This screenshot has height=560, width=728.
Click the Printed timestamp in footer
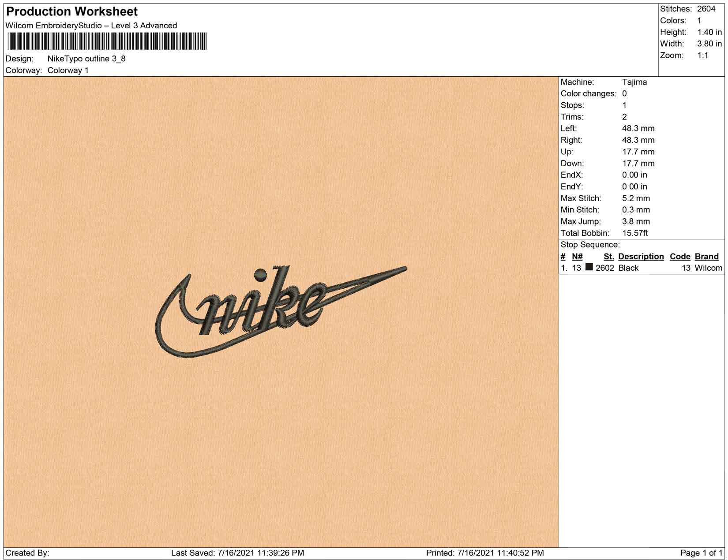[485, 553]
